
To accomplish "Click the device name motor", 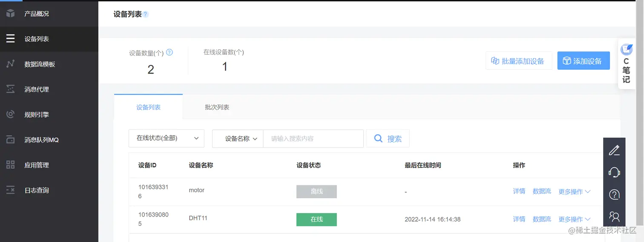I will click(x=197, y=190).
